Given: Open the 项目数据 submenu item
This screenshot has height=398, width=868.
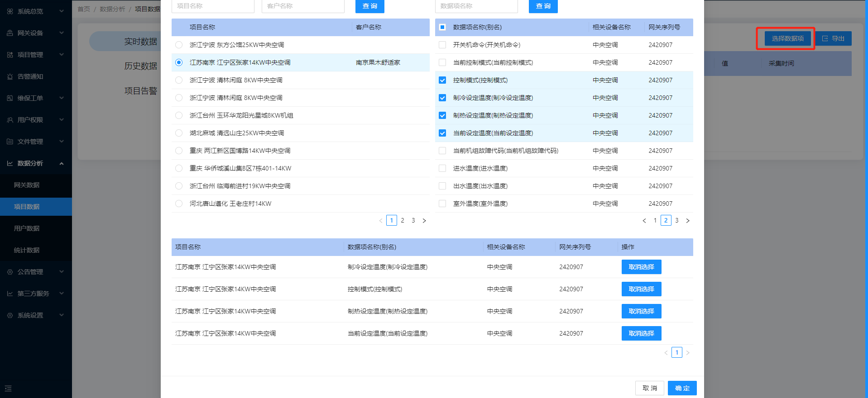Looking at the screenshot, I should tap(36, 207).
